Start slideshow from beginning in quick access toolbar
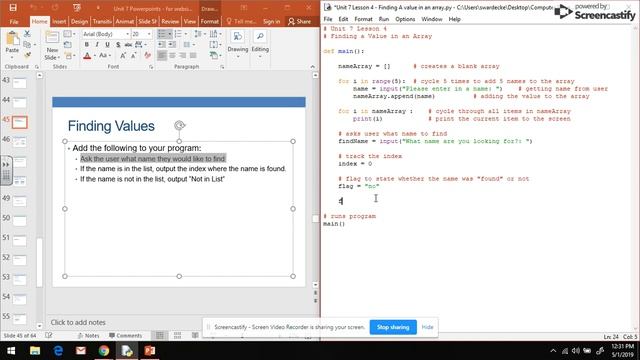The width and height of the screenshot is (640, 360). (x=77, y=7)
